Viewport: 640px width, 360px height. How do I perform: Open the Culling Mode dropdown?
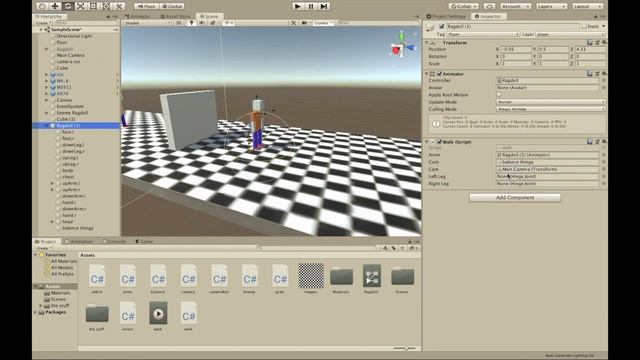pyautogui.click(x=551, y=109)
